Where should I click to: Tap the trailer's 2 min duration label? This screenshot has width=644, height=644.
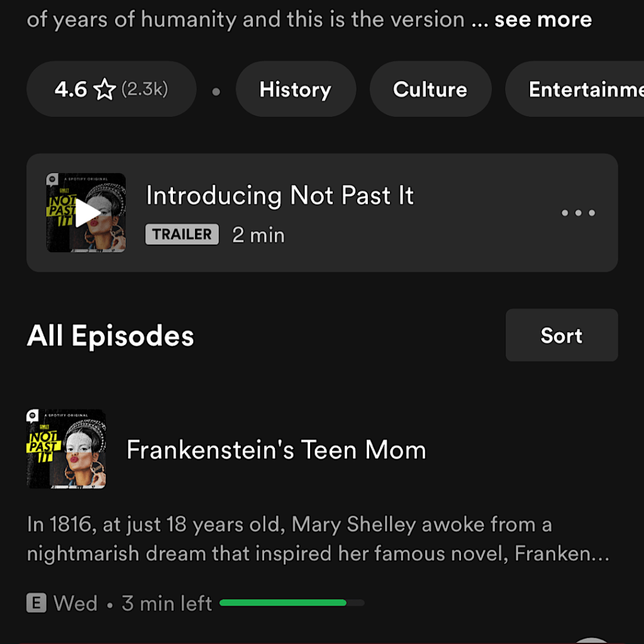tap(258, 235)
